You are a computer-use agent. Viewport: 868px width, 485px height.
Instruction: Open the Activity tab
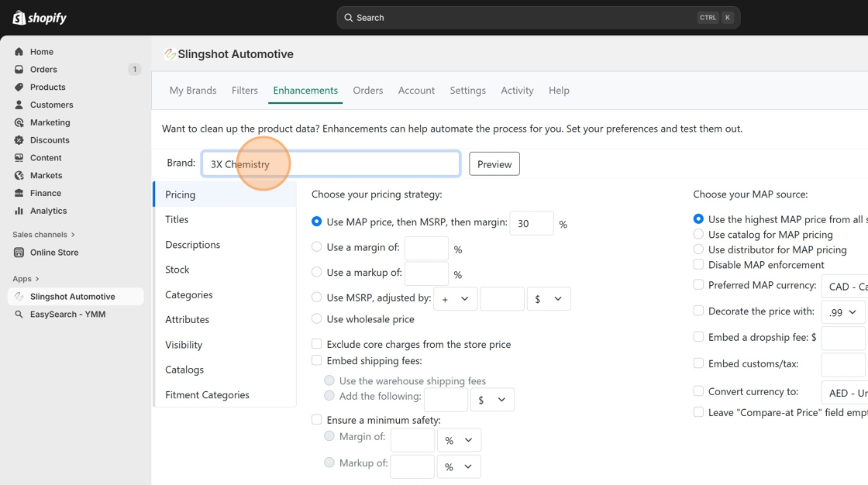[x=517, y=90]
